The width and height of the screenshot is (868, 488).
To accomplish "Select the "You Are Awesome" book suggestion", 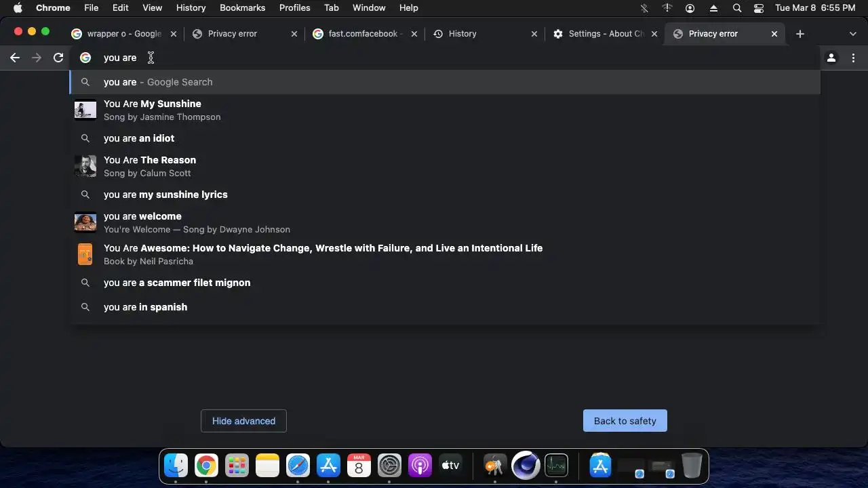I will point(445,254).
